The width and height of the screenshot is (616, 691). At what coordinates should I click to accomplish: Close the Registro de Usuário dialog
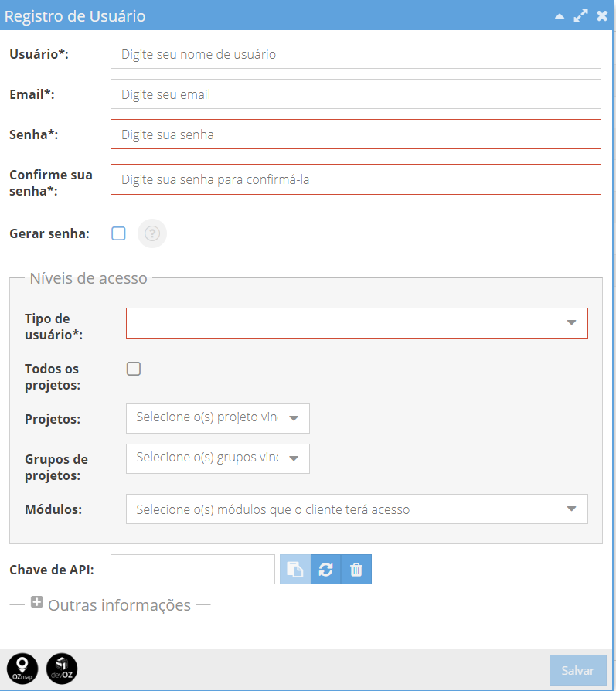pyautogui.click(x=602, y=16)
